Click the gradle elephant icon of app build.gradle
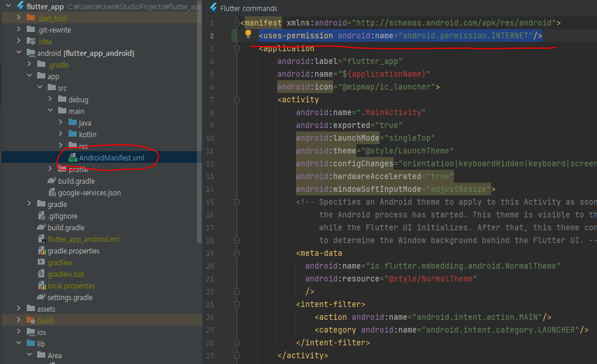The height and width of the screenshot is (364, 597). (x=52, y=181)
